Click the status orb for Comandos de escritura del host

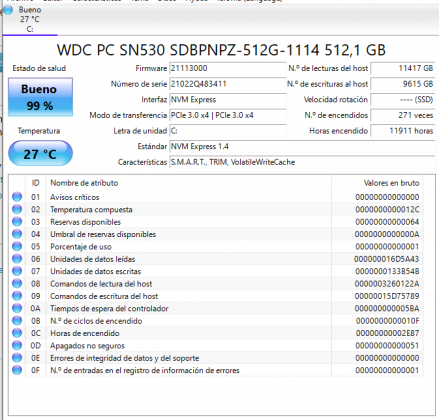click(17, 296)
